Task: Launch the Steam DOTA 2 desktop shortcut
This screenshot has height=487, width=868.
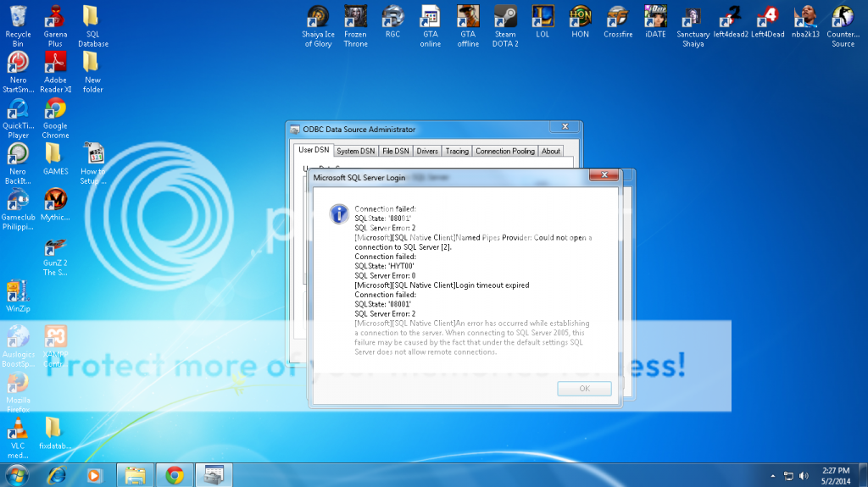Action: click(505, 18)
